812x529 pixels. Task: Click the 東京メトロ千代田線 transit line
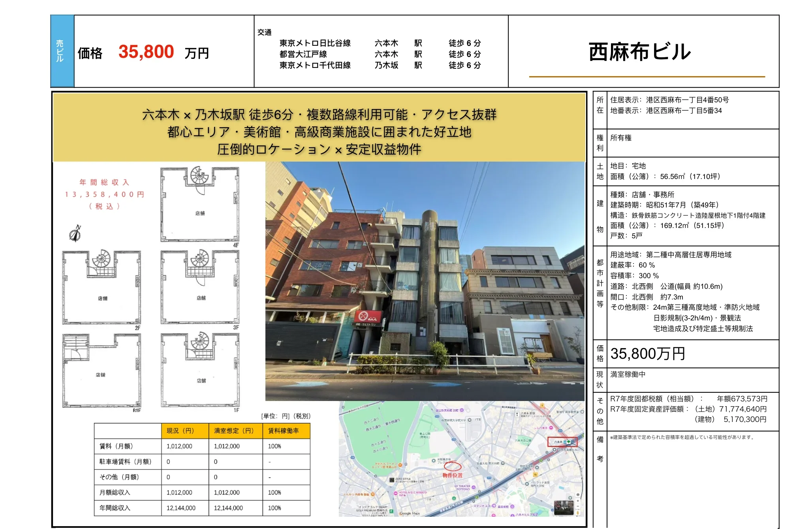pyautogui.click(x=315, y=65)
